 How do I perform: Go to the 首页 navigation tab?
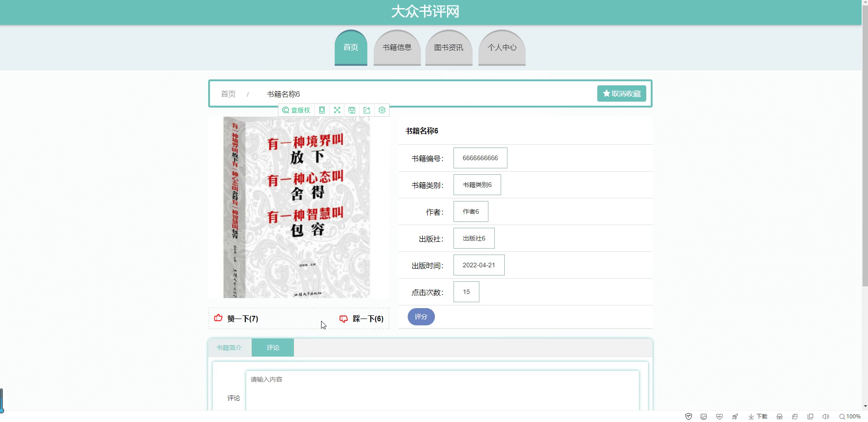click(x=351, y=48)
